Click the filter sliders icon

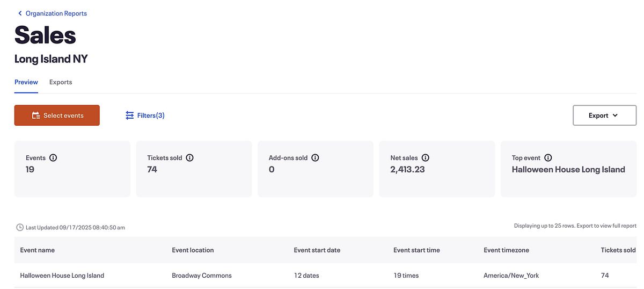point(130,115)
